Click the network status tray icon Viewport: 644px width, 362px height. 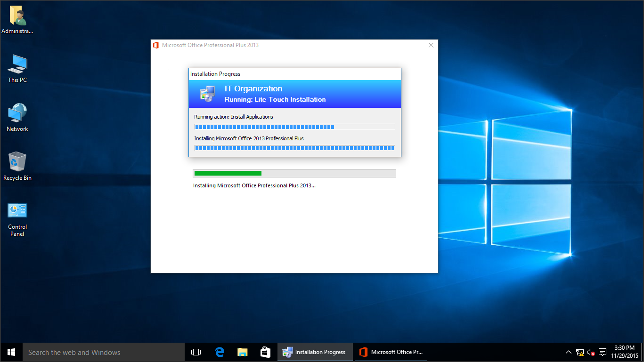click(x=580, y=352)
